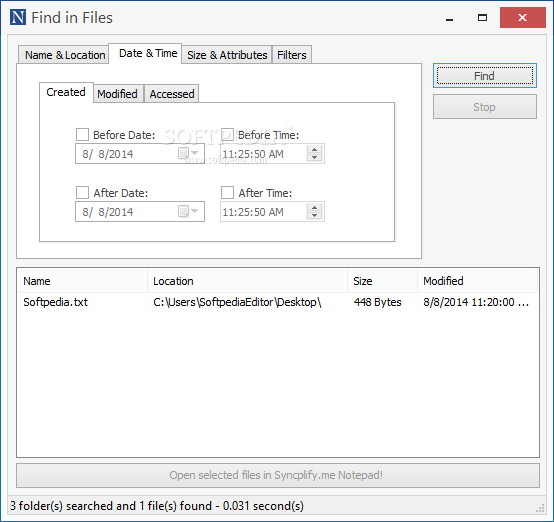
Task: Increase Before Time with up spinner
Action: (314, 149)
